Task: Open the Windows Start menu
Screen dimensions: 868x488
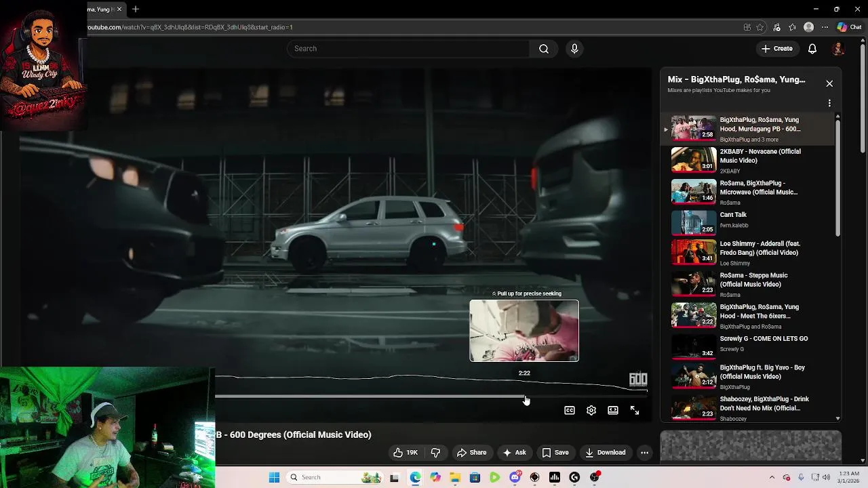Action: [274, 477]
